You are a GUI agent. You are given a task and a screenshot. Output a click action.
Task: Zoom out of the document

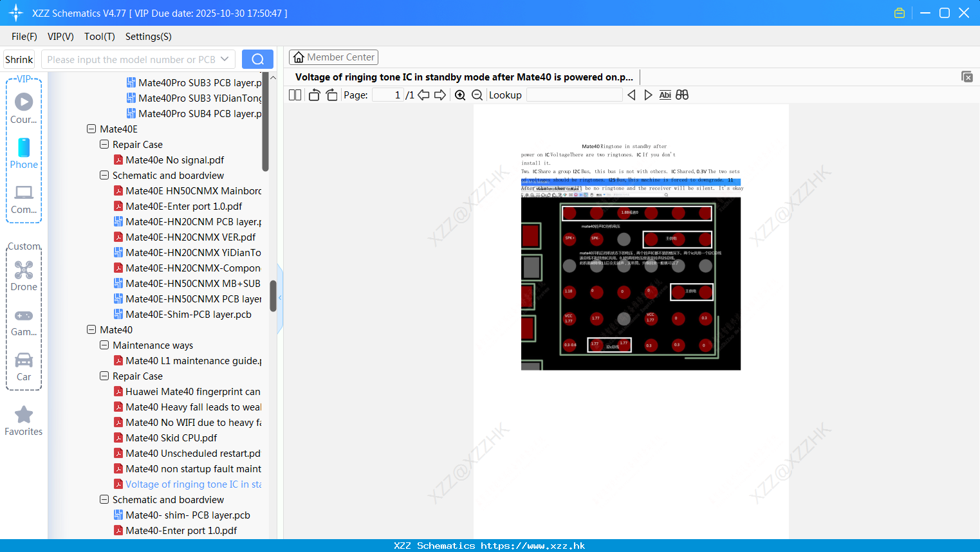click(477, 95)
